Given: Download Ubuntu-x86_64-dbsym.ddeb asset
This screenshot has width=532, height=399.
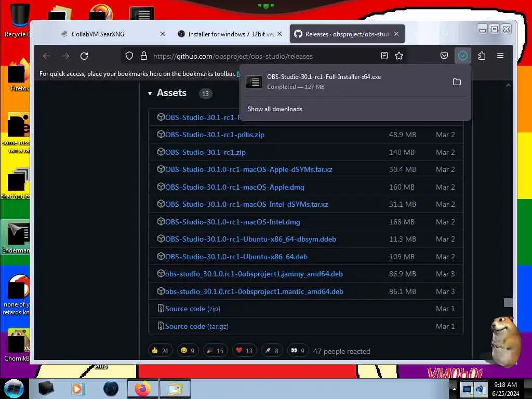Looking at the screenshot, I should 250,239.
